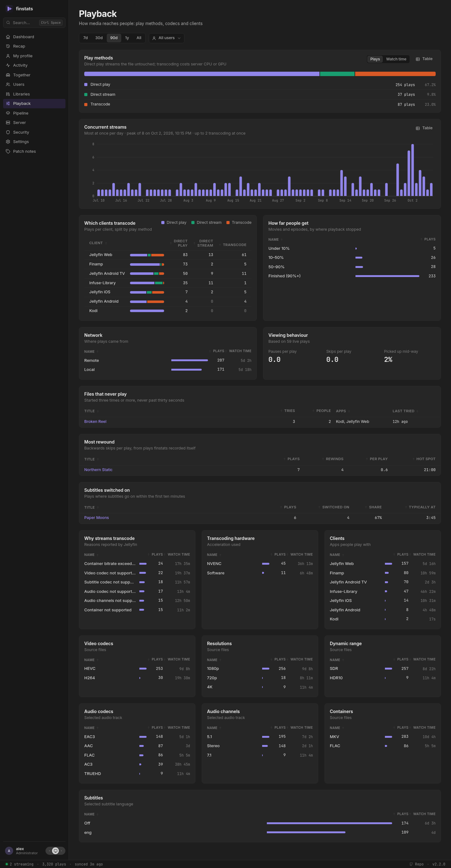451x868 pixels.
Task: Go to My profile
Action: pyautogui.click(x=34, y=56)
